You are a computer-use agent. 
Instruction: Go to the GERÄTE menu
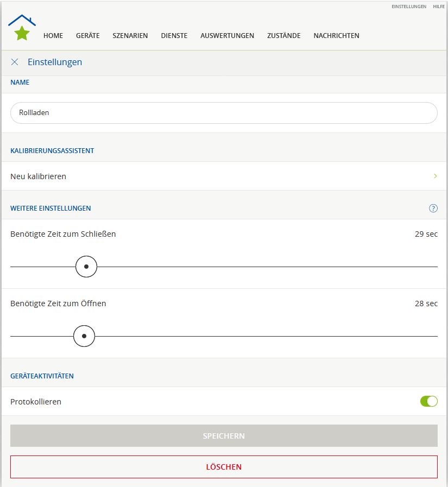coord(87,36)
